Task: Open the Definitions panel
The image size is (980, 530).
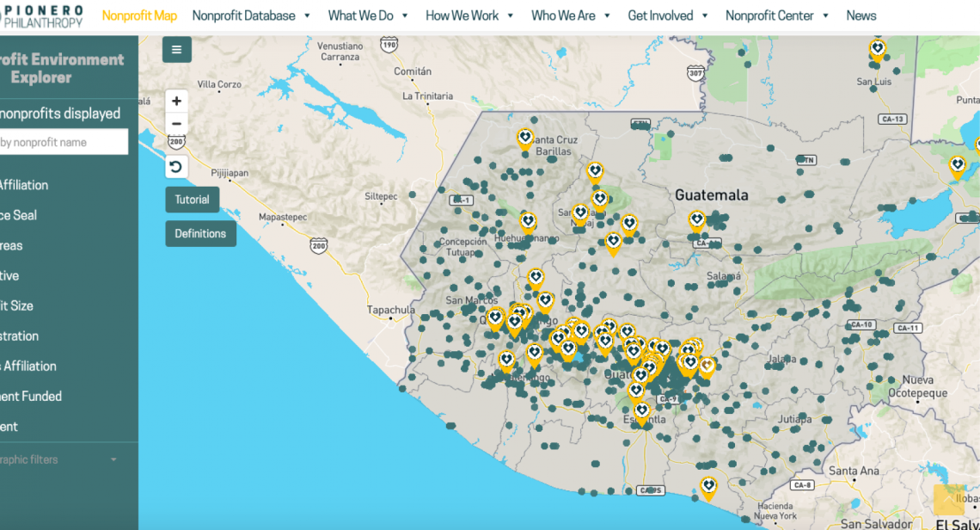Action: point(200,233)
